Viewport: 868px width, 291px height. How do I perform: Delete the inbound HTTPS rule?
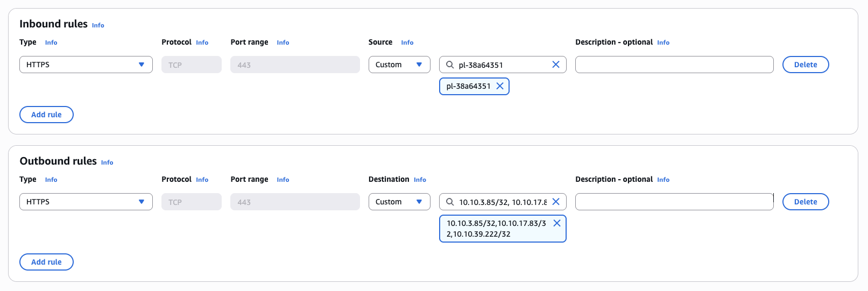click(806, 65)
